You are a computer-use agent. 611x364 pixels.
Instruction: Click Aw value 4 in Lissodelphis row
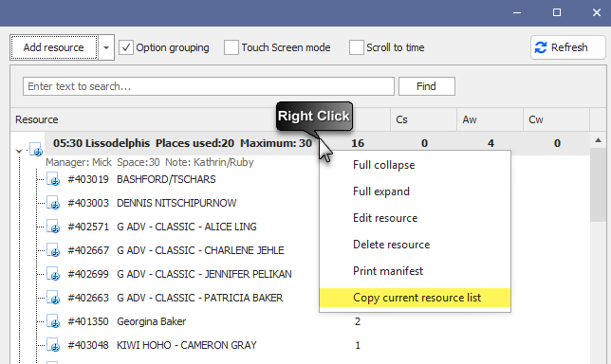coord(491,143)
